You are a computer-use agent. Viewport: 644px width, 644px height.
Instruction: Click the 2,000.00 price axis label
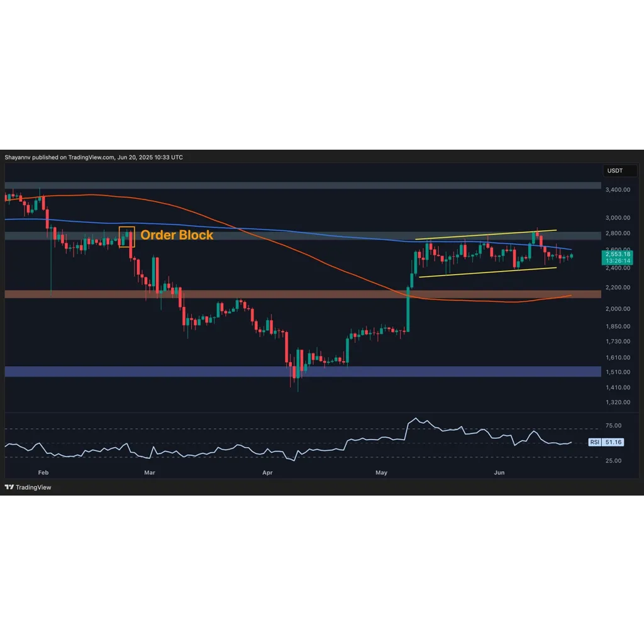[x=618, y=309]
